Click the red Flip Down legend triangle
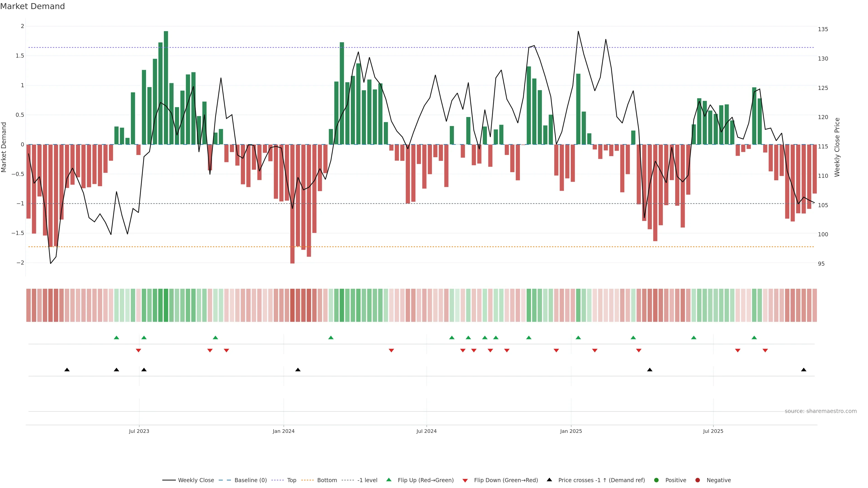Image resolution: width=868 pixels, height=488 pixels. click(465, 480)
